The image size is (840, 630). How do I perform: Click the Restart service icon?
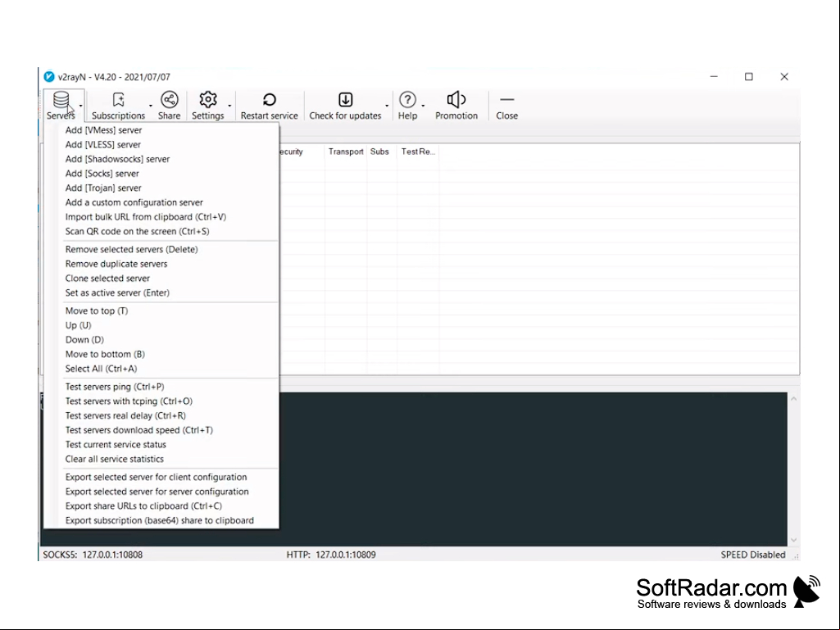(x=269, y=100)
